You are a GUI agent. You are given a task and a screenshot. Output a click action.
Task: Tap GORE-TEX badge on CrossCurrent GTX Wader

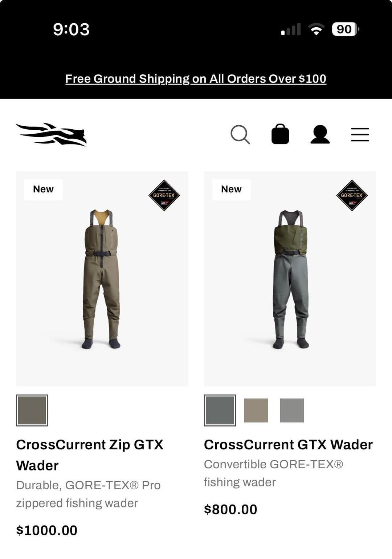click(352, 195)
